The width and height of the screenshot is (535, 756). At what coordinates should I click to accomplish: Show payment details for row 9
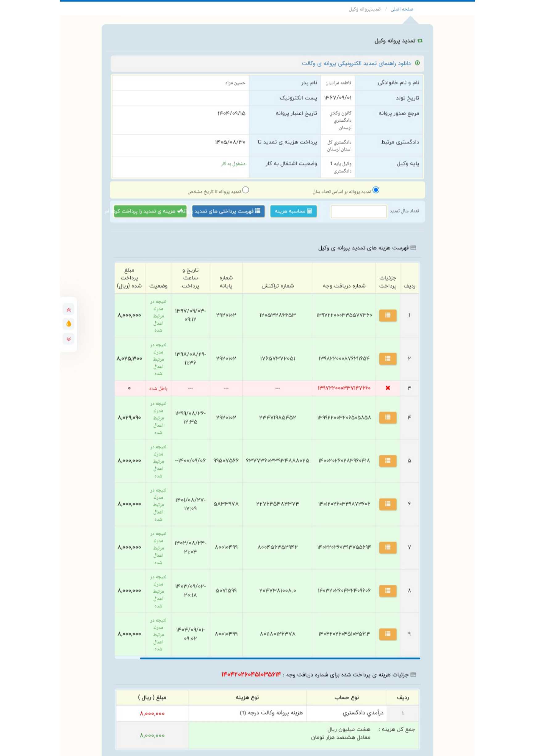pos(387,634)
